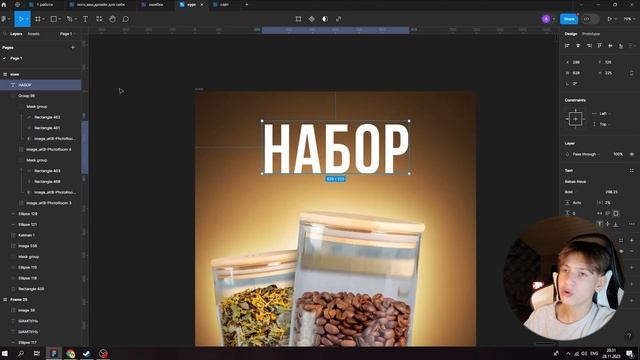Screen dimensions: 640x360
Task: Open Chrome from the taskbar
Action: [70, 353]
